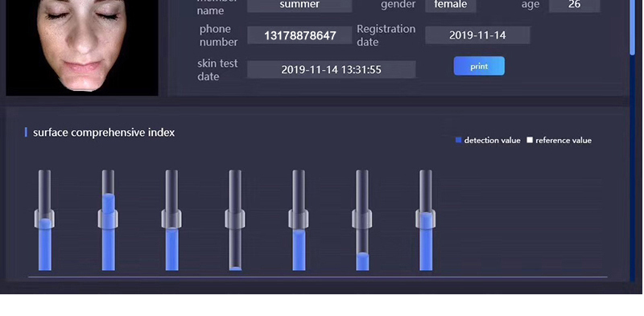Click the surface comprehensive index heading
This screenshot has width=644, height=316.
tap(104, 132)
